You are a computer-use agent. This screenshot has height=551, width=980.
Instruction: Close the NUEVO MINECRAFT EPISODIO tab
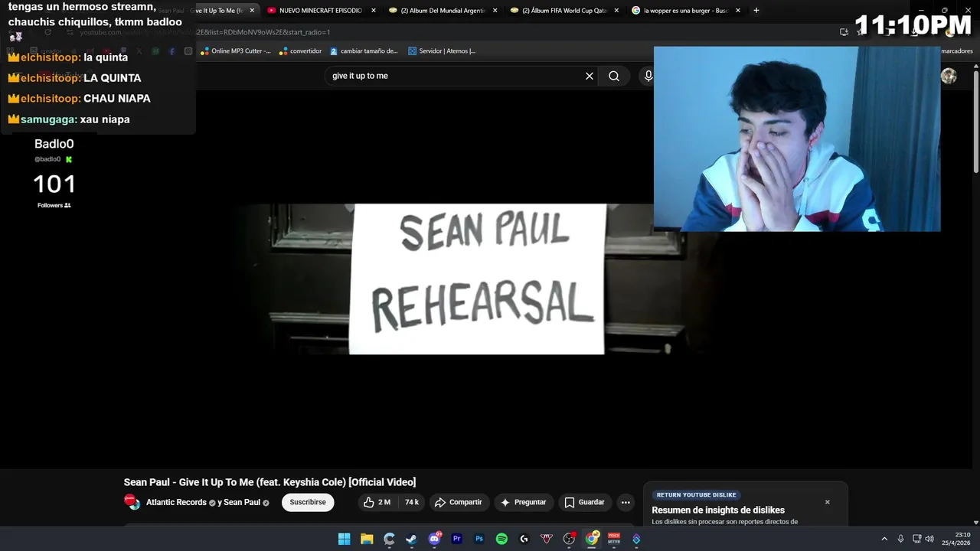click(x=374, y=11)
